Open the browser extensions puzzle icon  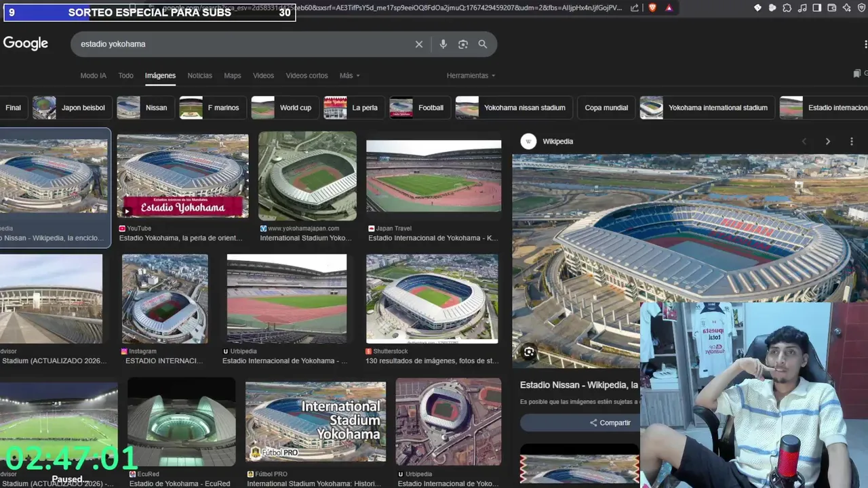tap(787, 7)
